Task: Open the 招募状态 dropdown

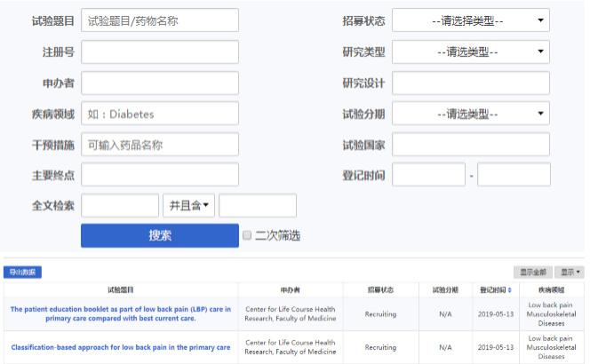Action: pyautogui.click(x=471, y=20)
